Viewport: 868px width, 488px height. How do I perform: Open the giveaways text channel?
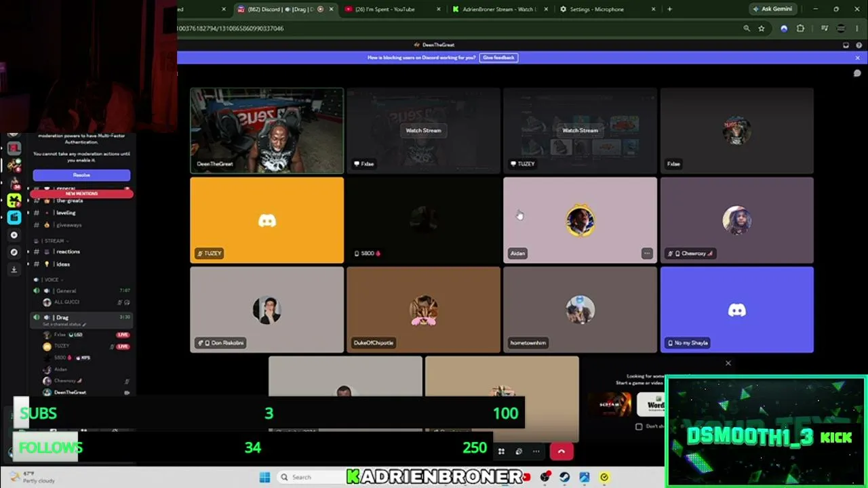81,225
